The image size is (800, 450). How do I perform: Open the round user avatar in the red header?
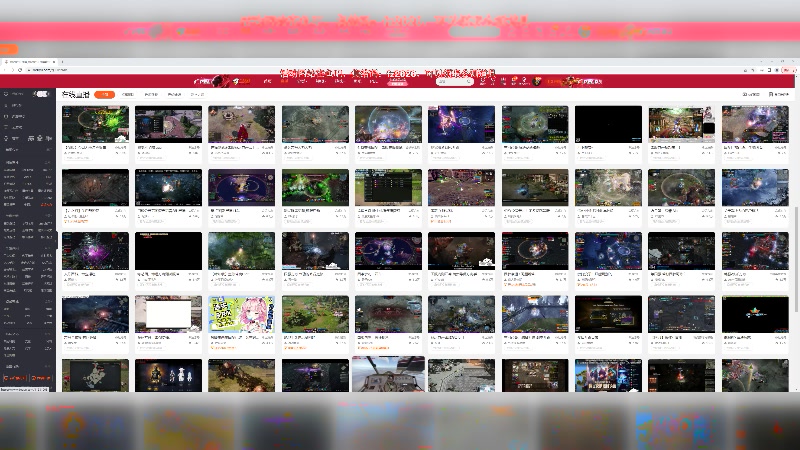(537, 81)
